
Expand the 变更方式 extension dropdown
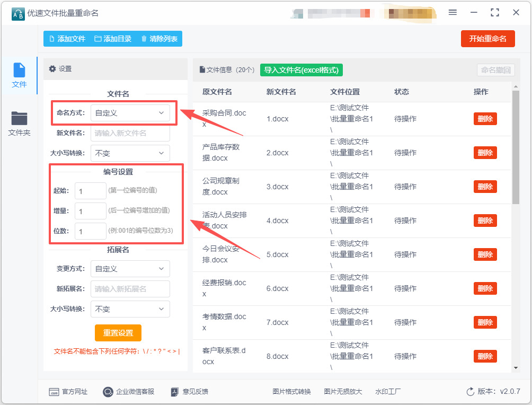[130, 269]
